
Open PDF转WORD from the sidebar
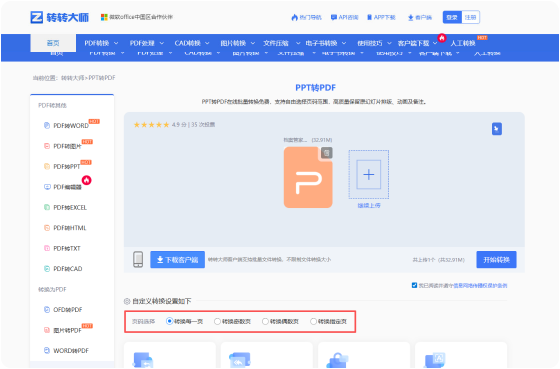[x=71, y=126]
